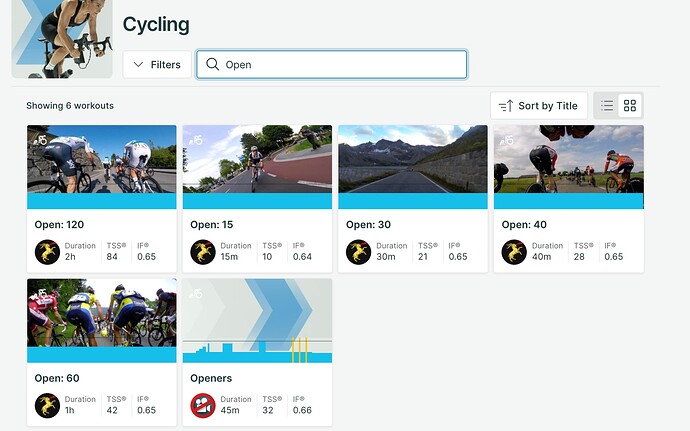Open the Open: 60 workout title

coord(57,378)
